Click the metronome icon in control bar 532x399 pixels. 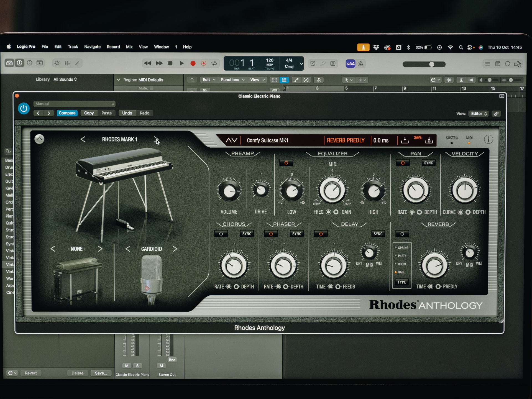361,64
